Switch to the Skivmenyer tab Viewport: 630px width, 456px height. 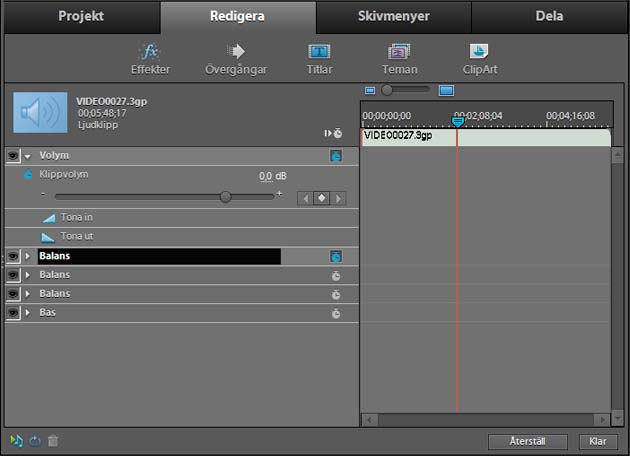click(x=393, y=16)
